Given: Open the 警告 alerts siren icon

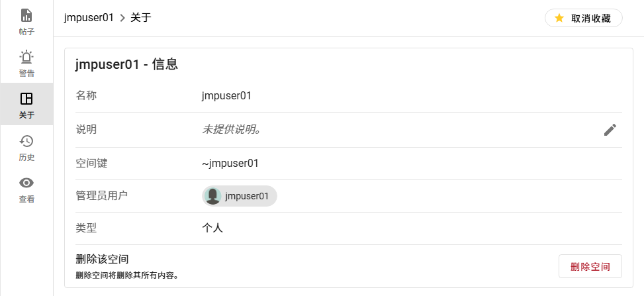Looking at the screenshot, I should click(x=26, y=57).
